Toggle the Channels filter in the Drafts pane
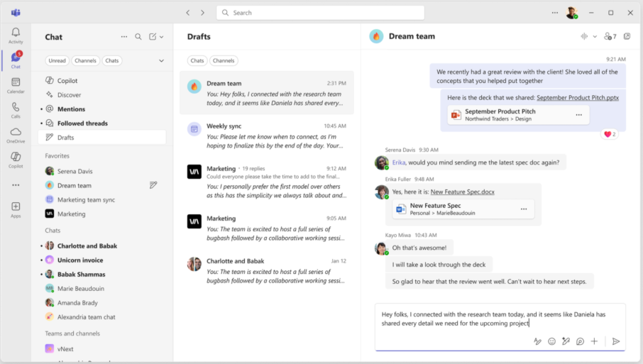This screenshot has height=364, width=643. pos(224,61)
